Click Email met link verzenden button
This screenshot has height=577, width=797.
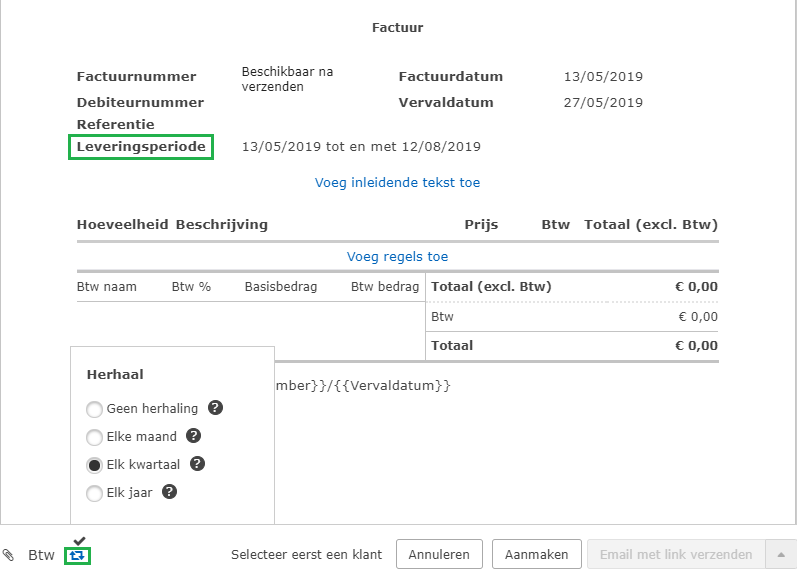coord(675,554)
